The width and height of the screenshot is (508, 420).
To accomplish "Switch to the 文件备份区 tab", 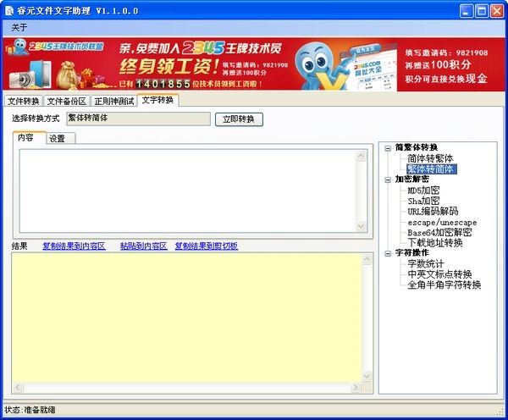I will coord(67,101).
